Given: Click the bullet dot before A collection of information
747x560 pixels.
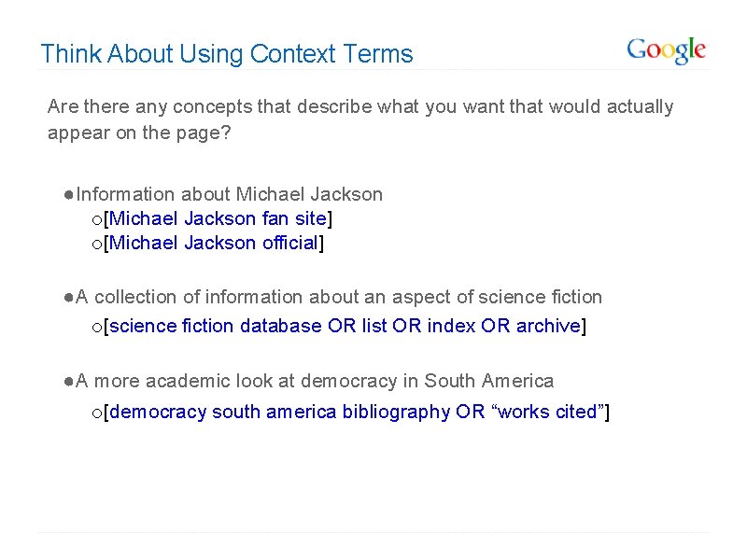Looking at the screenshot, I should (x=70, y=298).
